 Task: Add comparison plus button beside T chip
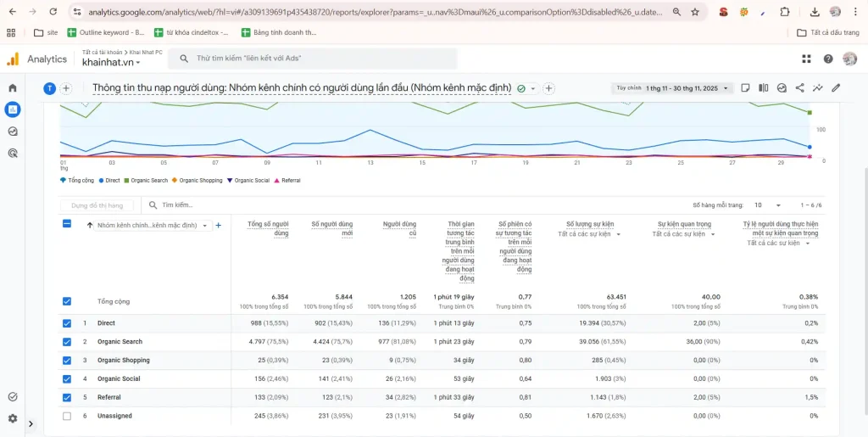66,88
